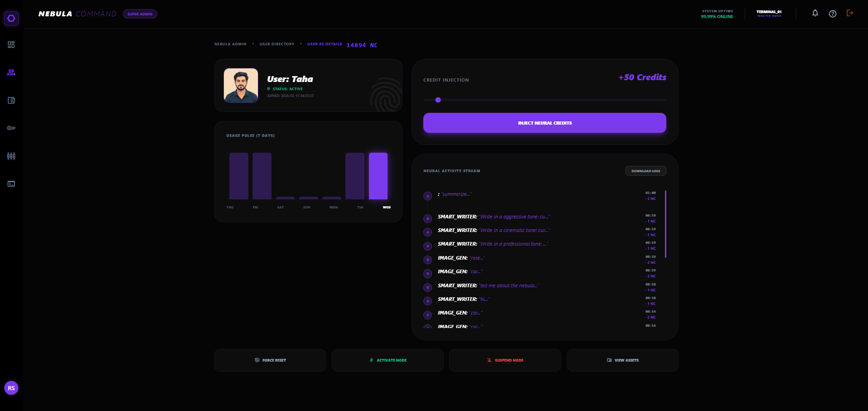Select the users icon in sidebar
The height and width of the screenshot is (411, 868).
click(x=11, y=73)
